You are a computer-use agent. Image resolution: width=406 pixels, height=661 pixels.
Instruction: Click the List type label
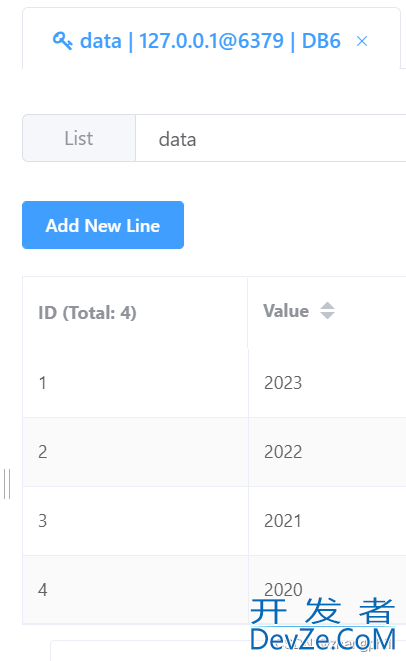[x=79, y=138]
